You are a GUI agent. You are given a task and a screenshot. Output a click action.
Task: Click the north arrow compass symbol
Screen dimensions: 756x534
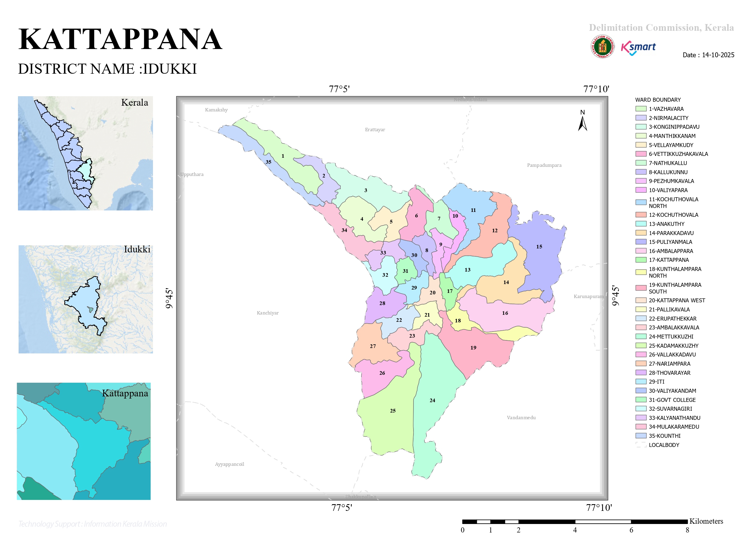pos(583,121)
